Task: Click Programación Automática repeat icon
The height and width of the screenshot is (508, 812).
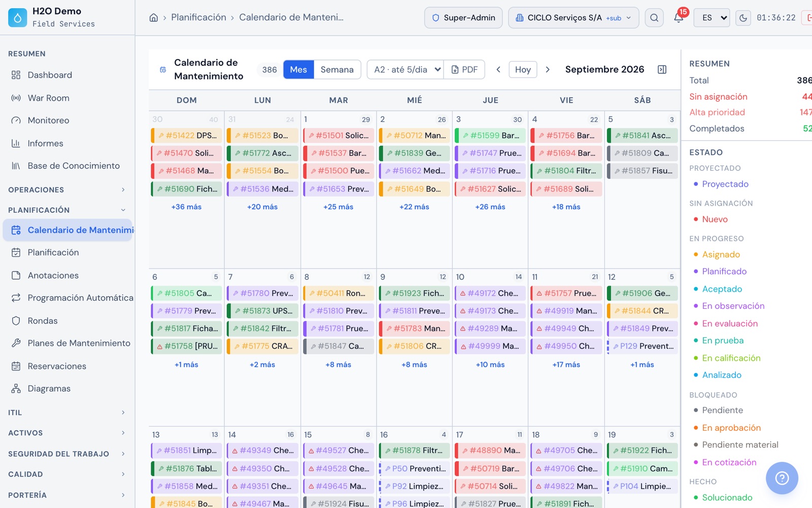Action: pos(16,298)
